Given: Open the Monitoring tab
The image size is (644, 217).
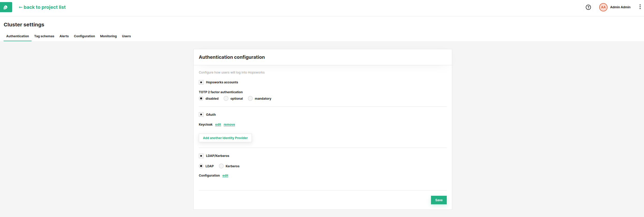Looking at the screenshot, I should tap(108, 36).
